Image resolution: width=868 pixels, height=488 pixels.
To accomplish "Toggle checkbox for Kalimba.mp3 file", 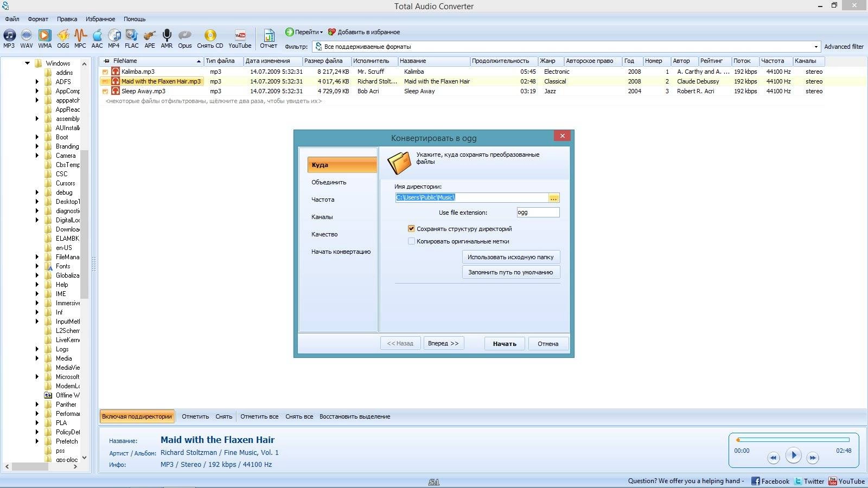I will click(105, 72).
